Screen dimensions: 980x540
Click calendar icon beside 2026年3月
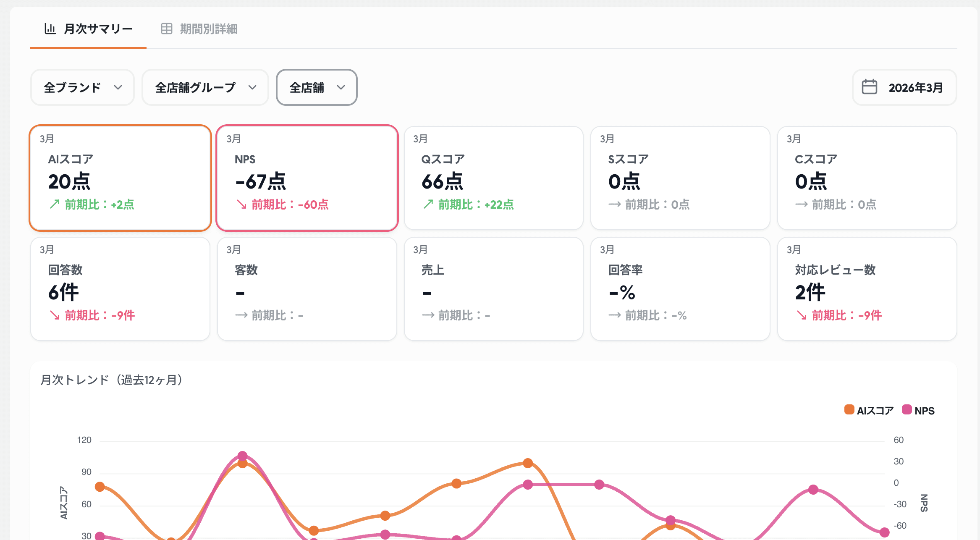pyautogui.click(x=869, y=87)
